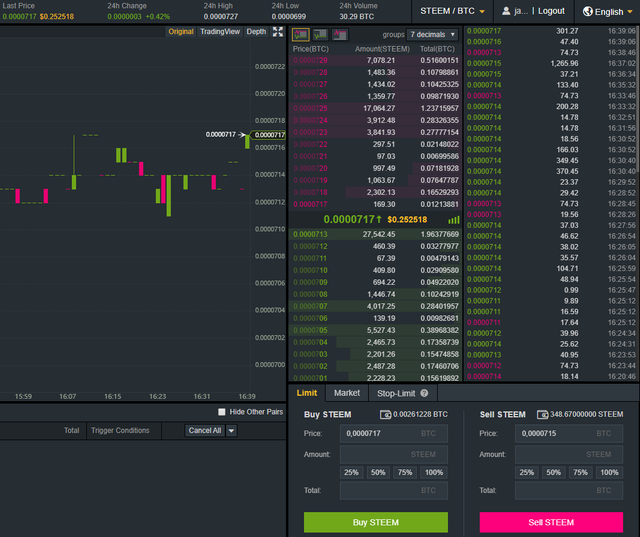Click the Buy Amount input field

[394, 455]
